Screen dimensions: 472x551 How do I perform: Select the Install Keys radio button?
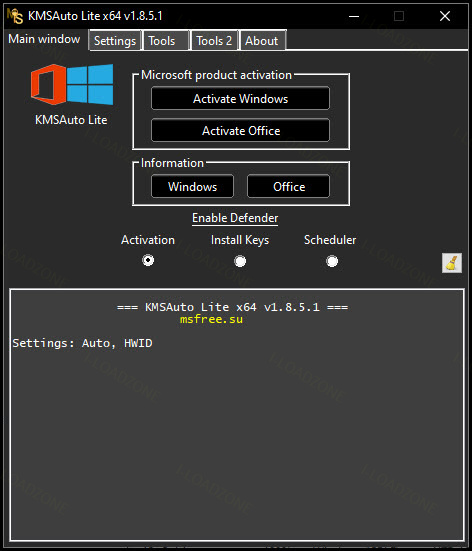tap(240, 261)
